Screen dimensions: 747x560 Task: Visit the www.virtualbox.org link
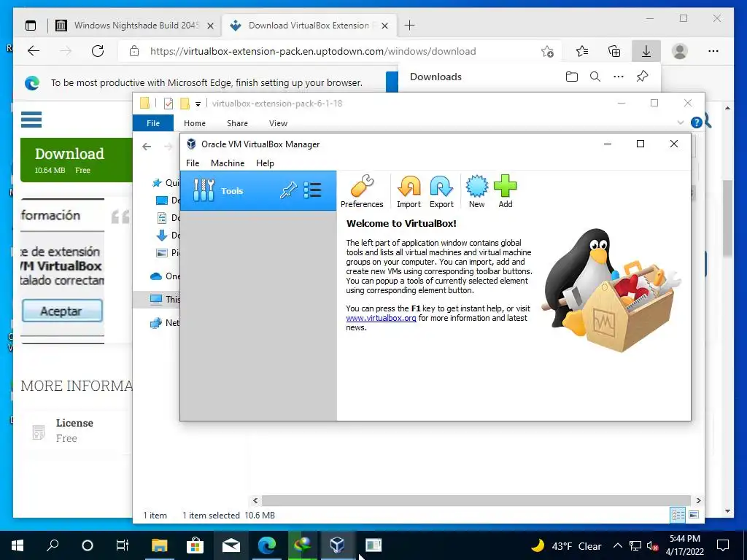pyautogui.click(x=381, y=318)
